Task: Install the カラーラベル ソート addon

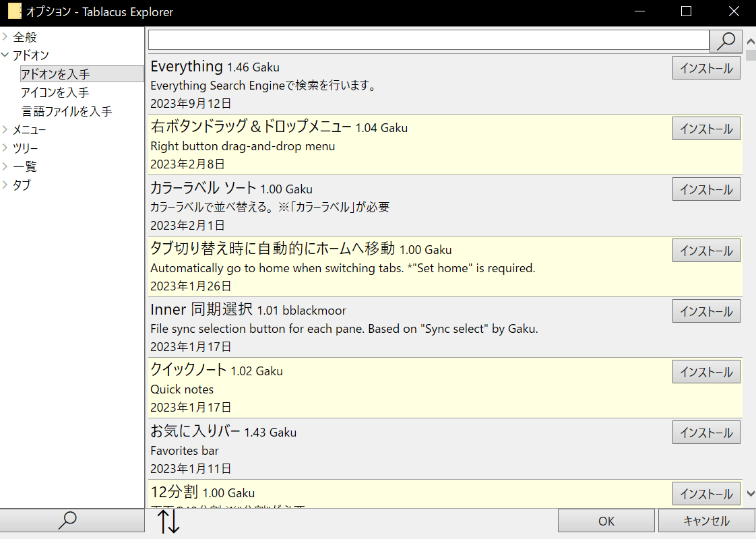Action: (706, 189)
